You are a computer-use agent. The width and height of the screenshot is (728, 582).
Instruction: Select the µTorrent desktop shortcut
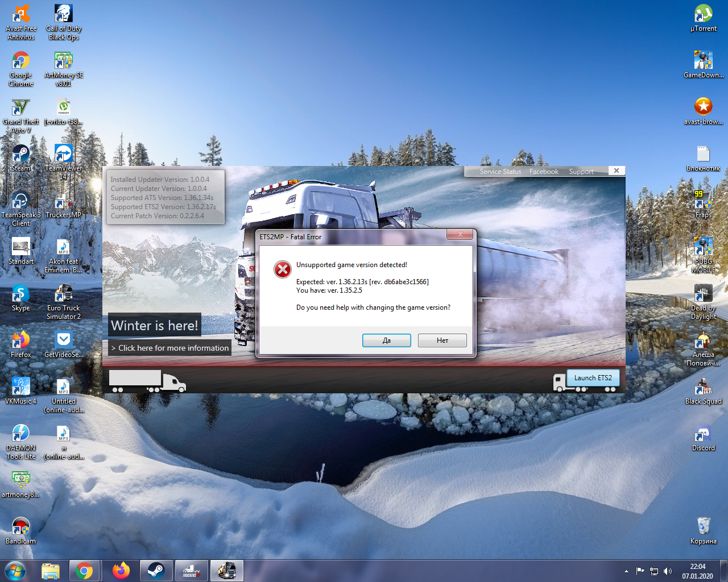click(704, 18)
